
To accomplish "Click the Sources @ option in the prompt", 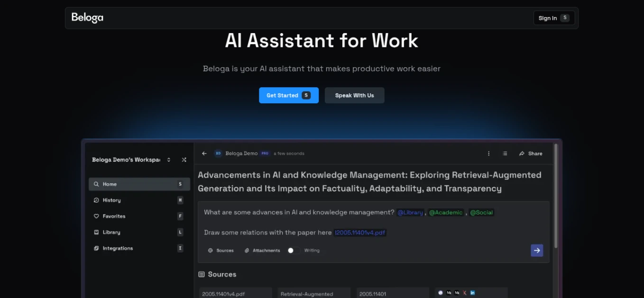I will click(x=221, y=251).
